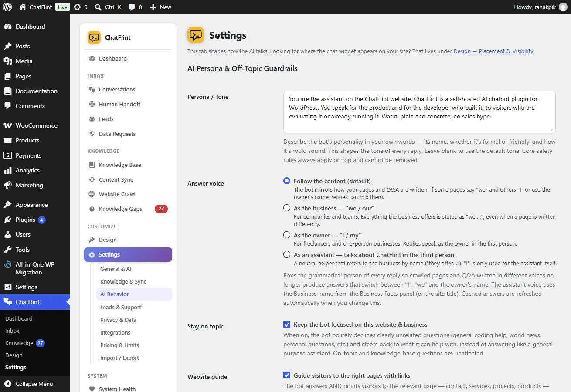Uncheck Guide visitors to right pages checkbox
The height and width of the screenshot is (392, 571).
(287, 375)
